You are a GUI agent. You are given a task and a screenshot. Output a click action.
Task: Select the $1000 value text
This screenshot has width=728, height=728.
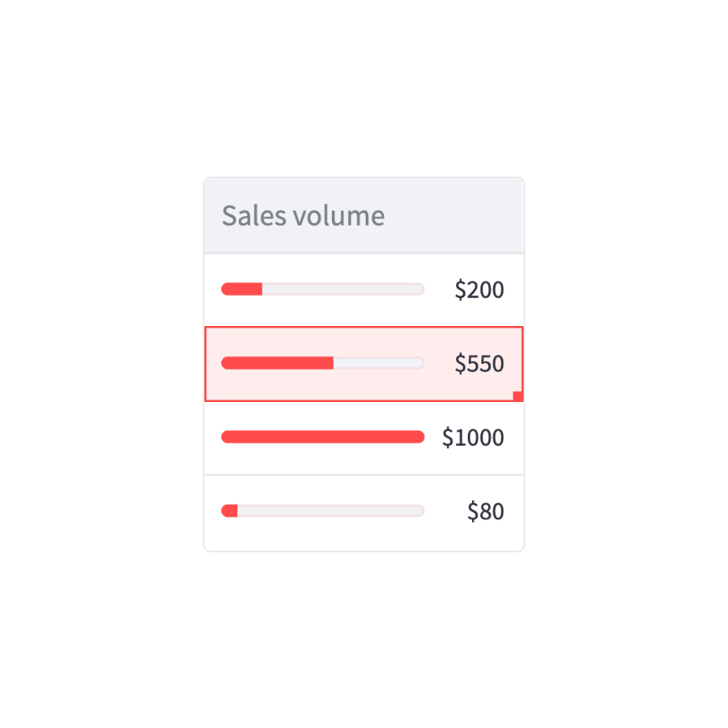[x=473, y=437]
